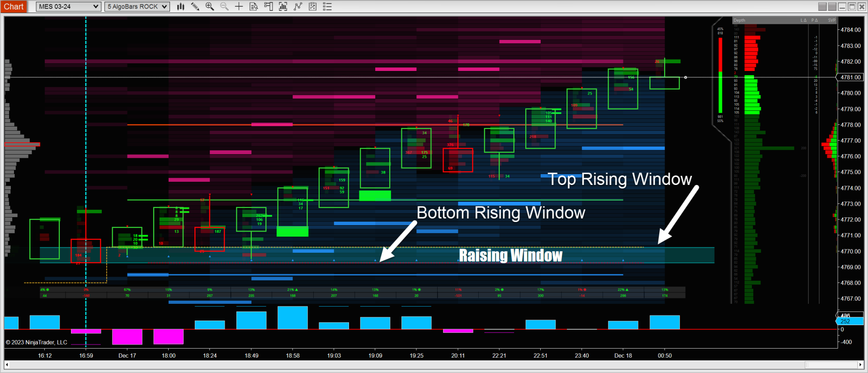Select the zoom in magnifier tool
Screen dimensions: 868x373
(x=210, y=6)
